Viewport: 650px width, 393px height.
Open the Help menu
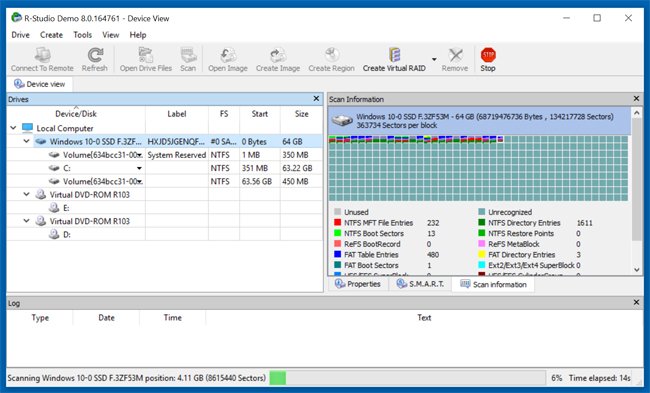pos(138,35)
